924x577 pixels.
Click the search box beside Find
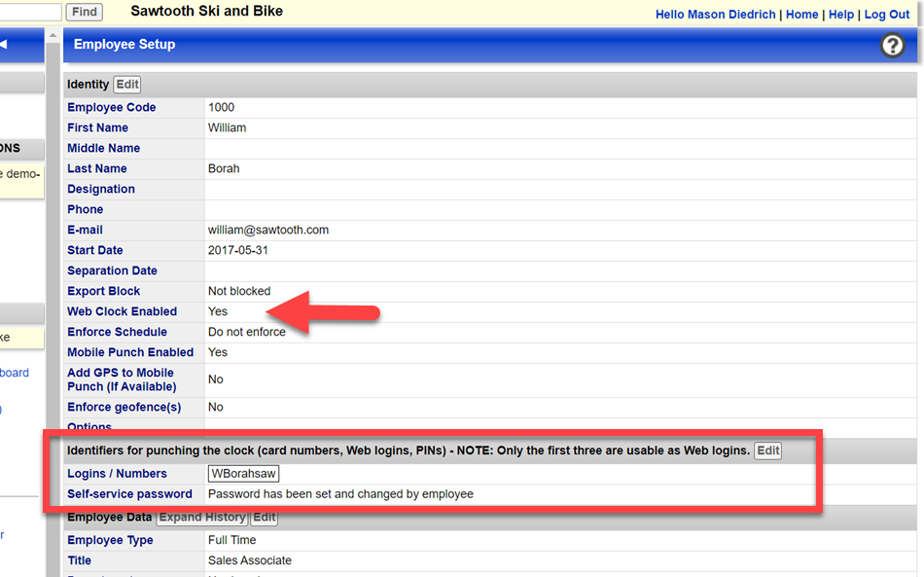29,12
